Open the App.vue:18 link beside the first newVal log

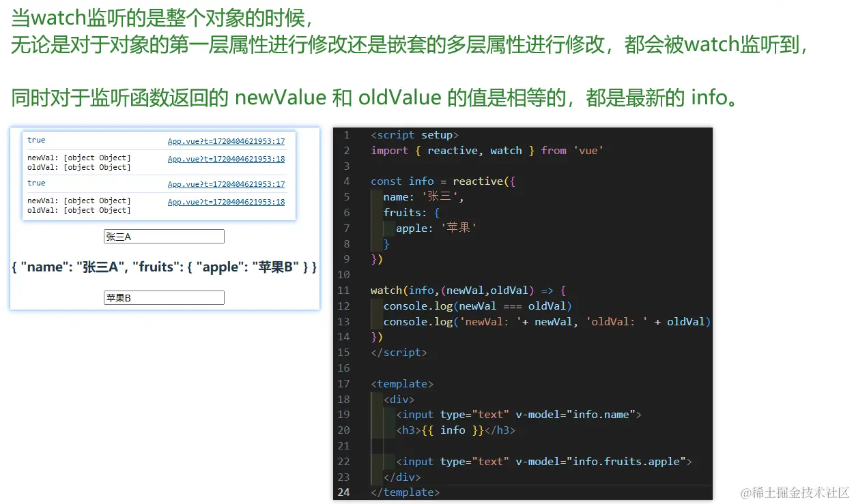[x=226, y=160]
